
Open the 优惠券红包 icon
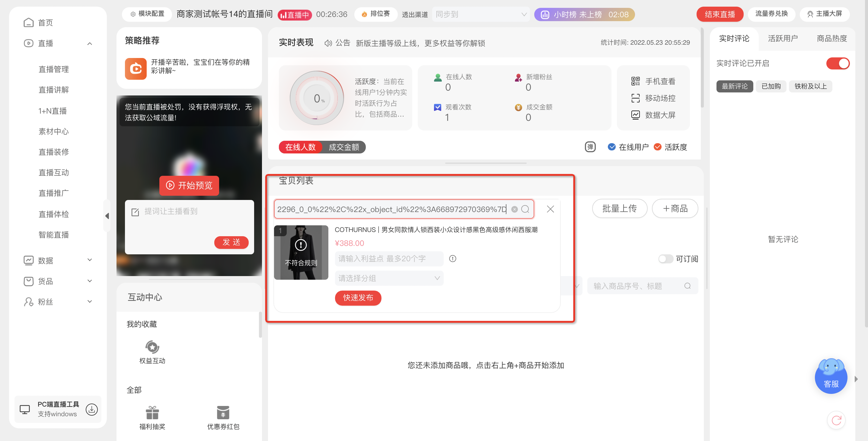tap(223, 412)
